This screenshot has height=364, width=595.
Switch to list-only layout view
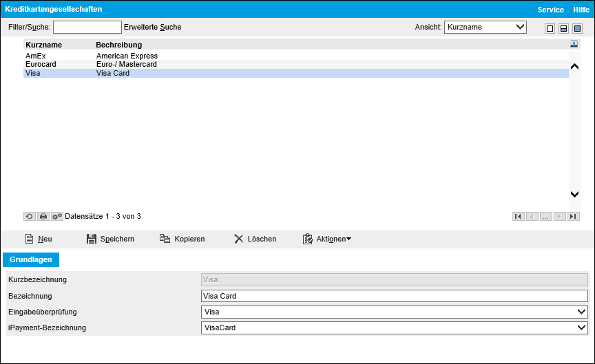[x=550, y=28]
